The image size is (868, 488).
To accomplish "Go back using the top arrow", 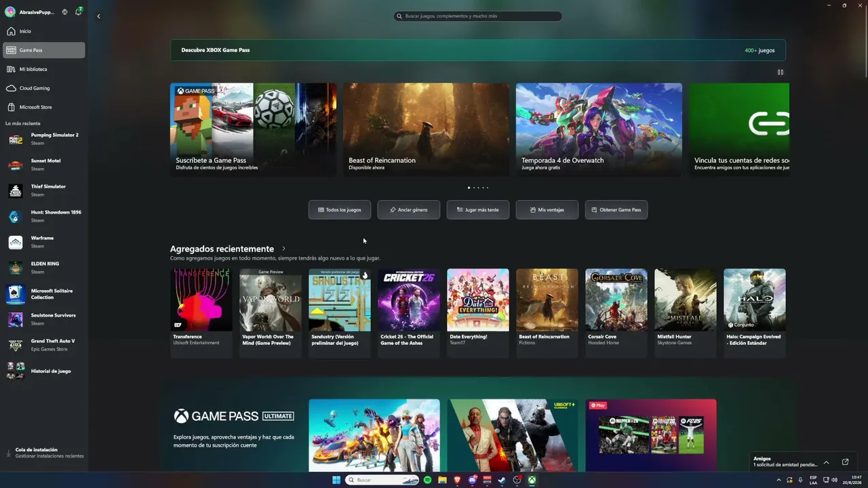I will tap(98, 16).
